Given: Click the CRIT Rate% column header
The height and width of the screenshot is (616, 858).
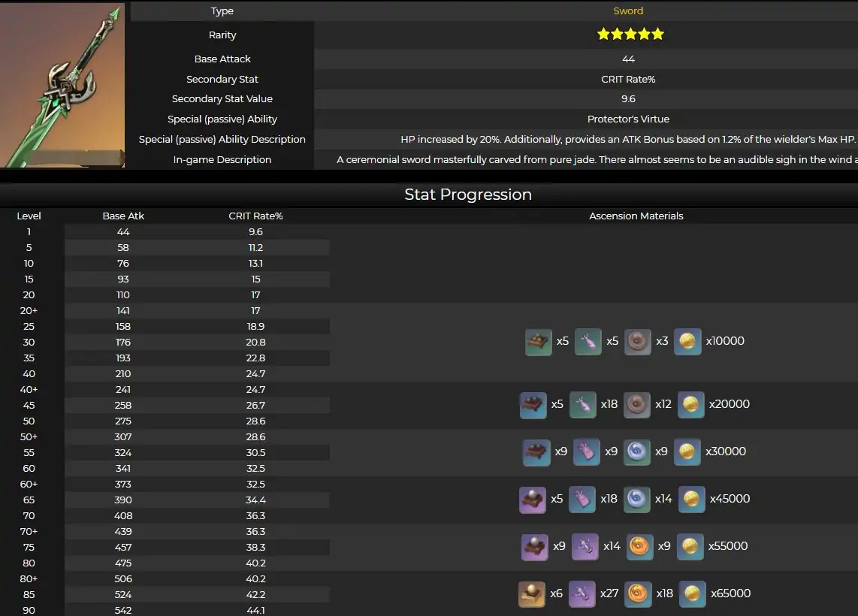Looking at the screenshot, I should [255, 216].
